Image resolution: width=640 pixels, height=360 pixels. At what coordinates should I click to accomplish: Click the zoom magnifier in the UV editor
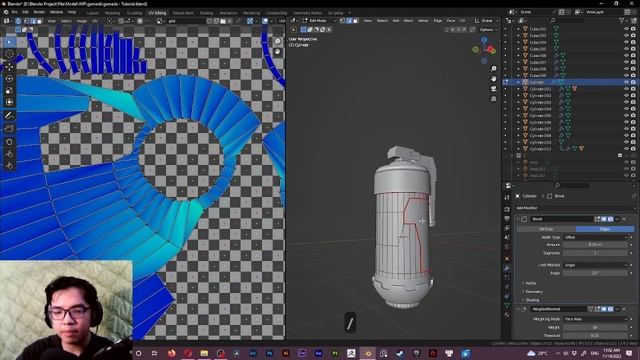click(x=278, y=42)
